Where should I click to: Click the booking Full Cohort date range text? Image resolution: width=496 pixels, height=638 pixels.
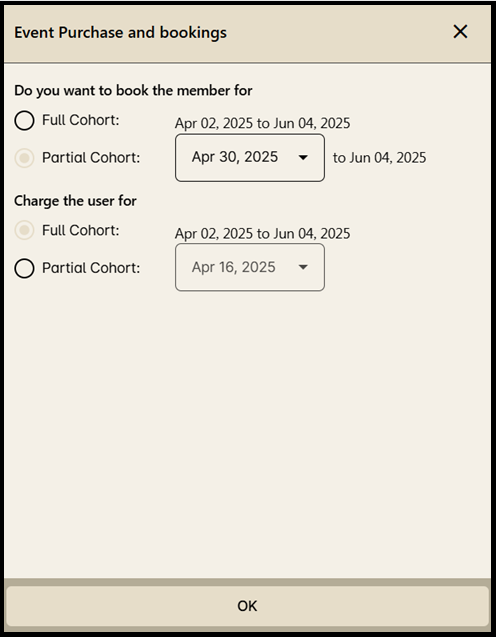(262, 123)
